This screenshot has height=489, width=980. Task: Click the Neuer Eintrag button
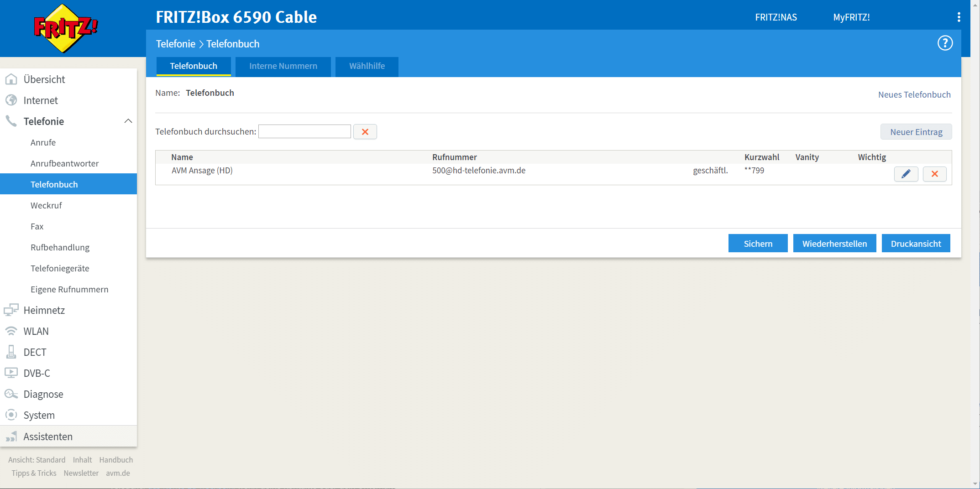pyautogui.click(x=916, y=132)
